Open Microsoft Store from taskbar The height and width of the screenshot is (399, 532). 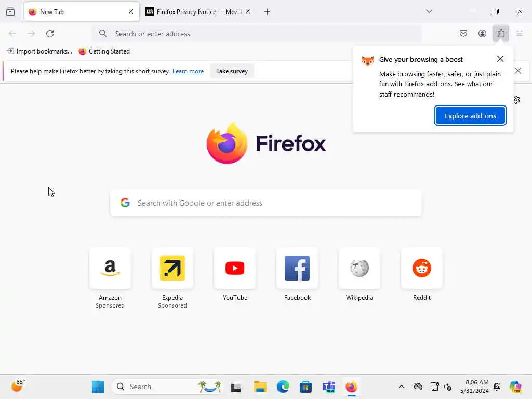pos(305,387)
